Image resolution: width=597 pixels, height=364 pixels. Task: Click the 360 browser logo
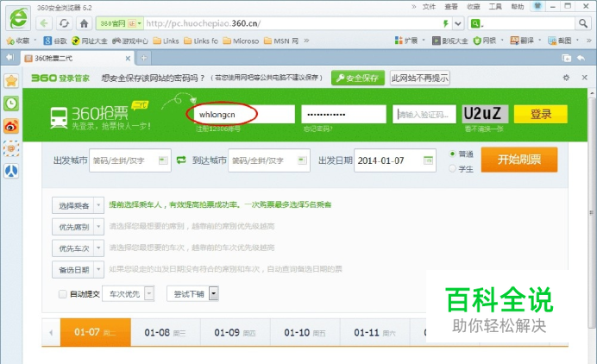[x=18, y=18]
